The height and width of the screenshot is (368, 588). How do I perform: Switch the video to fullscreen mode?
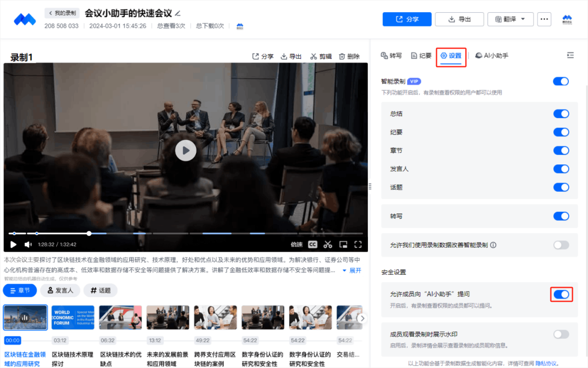tap(358, 244)
